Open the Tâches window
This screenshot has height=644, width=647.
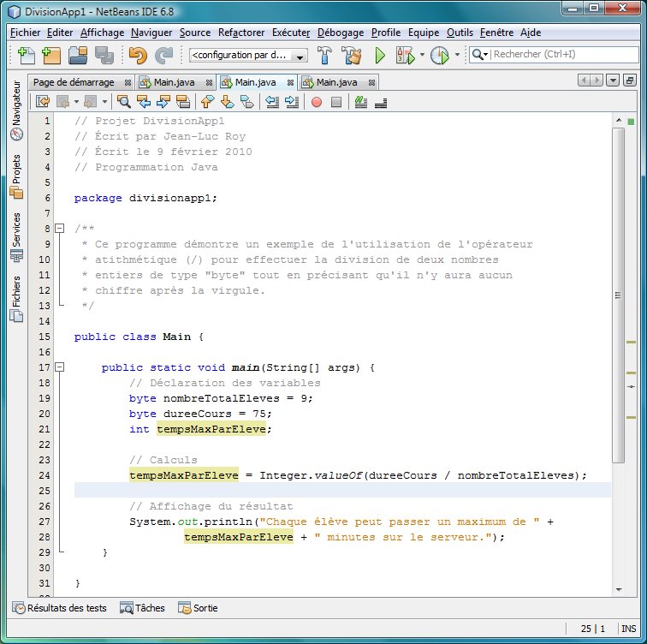pos(142,608)
